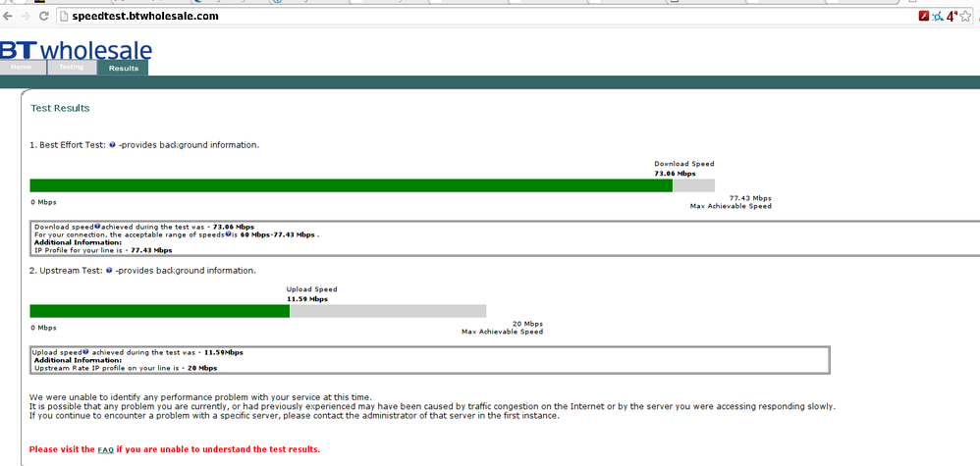Click '0 Mbps' label under upload bar

[43, 328]
